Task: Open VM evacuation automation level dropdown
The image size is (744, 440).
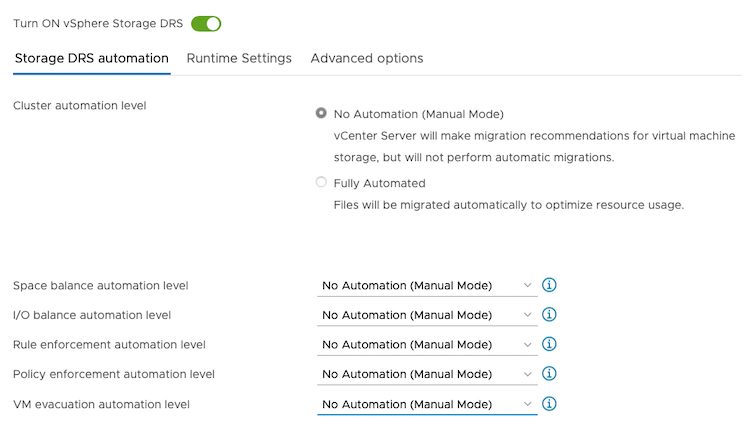Action: coord(427,404)
